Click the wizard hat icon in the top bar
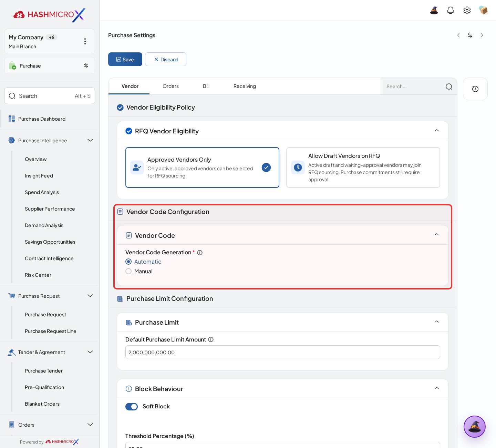The image size is (496, 448). click(x=434, y=10)
